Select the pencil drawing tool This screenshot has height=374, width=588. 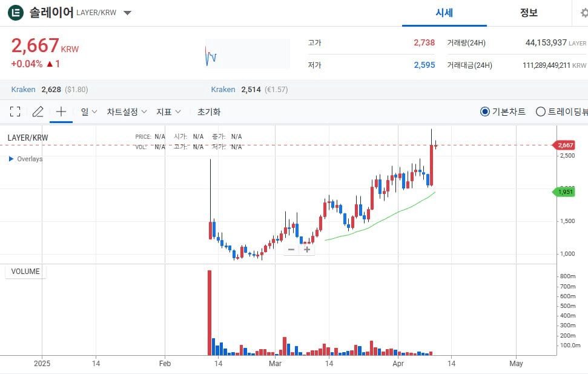pos(38,112)
